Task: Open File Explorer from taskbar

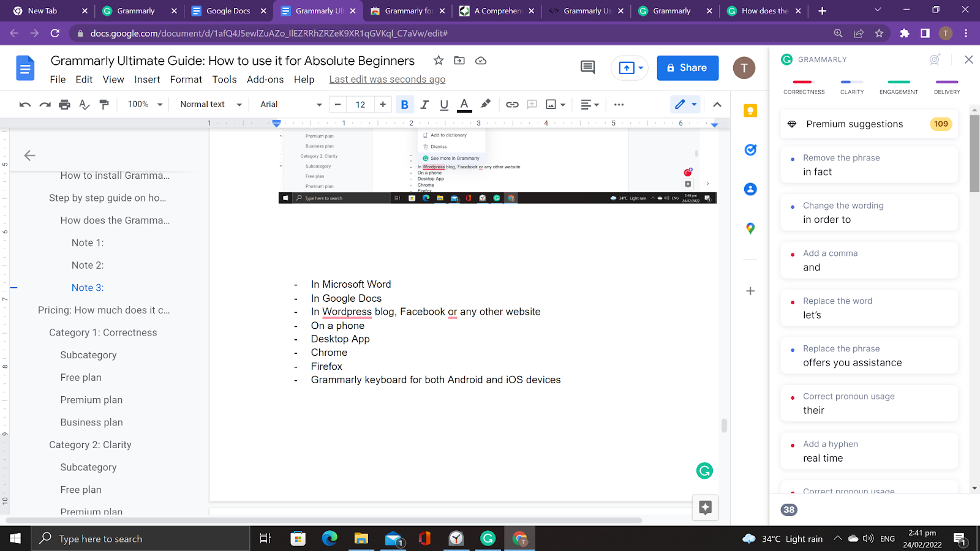Action: [361, 539]
